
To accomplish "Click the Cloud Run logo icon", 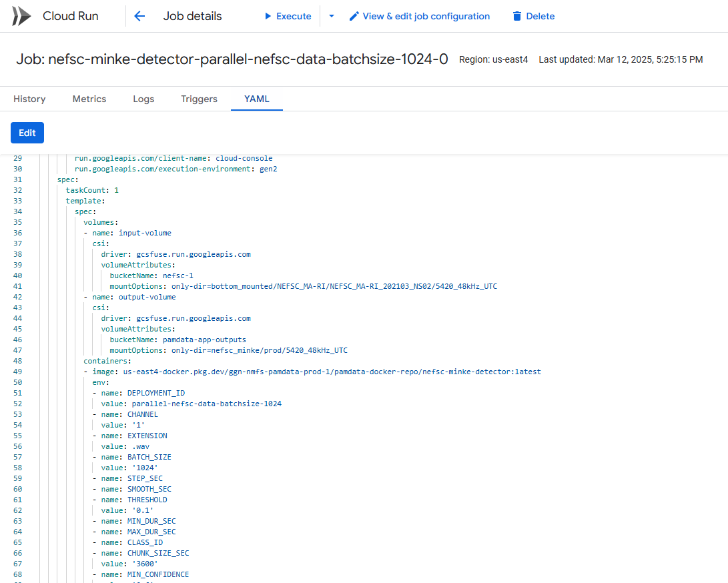I will (21, 16).
